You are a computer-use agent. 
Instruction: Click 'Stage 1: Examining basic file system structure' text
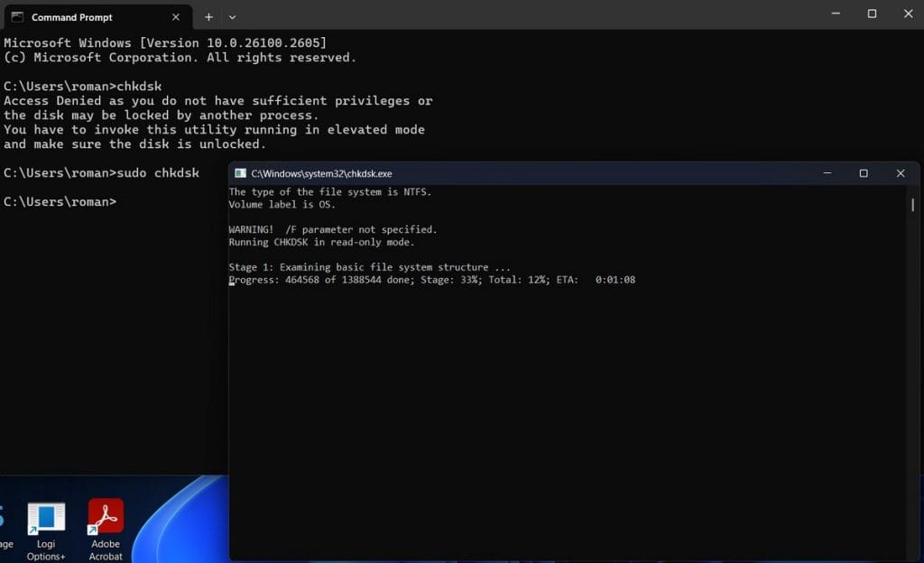(x=369, y=267)
